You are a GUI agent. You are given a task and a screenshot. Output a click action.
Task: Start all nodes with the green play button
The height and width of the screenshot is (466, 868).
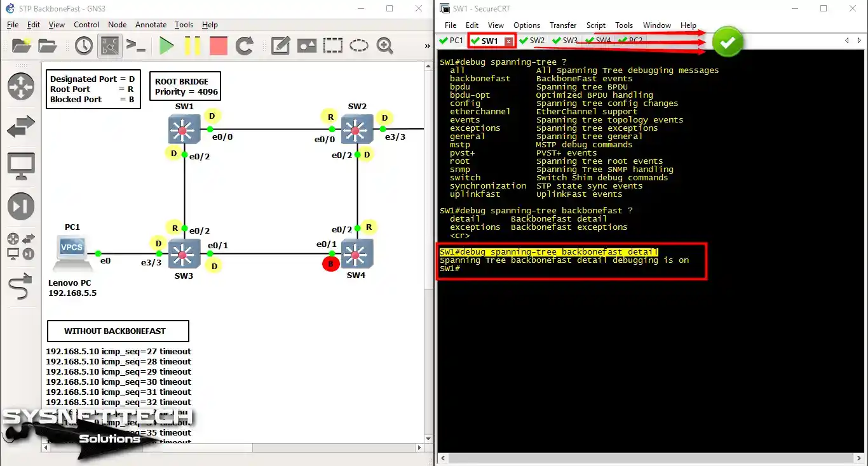166,46
